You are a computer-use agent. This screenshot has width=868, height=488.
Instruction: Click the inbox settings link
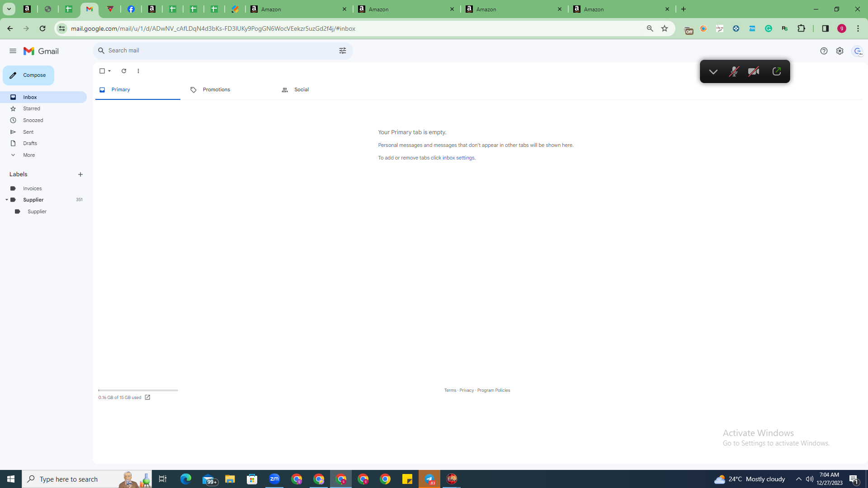pyautogui.click(x=458, y=158)
